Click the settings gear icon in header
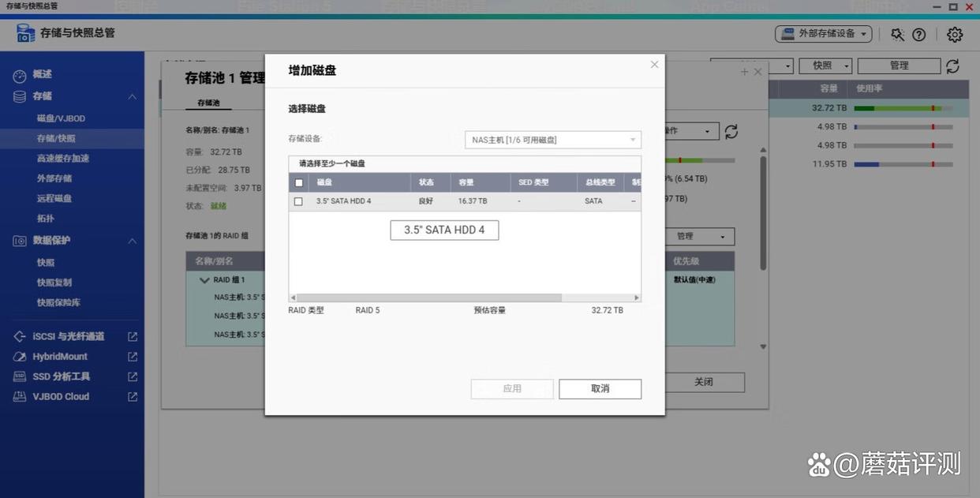980x498 pixels. [955, 35]
